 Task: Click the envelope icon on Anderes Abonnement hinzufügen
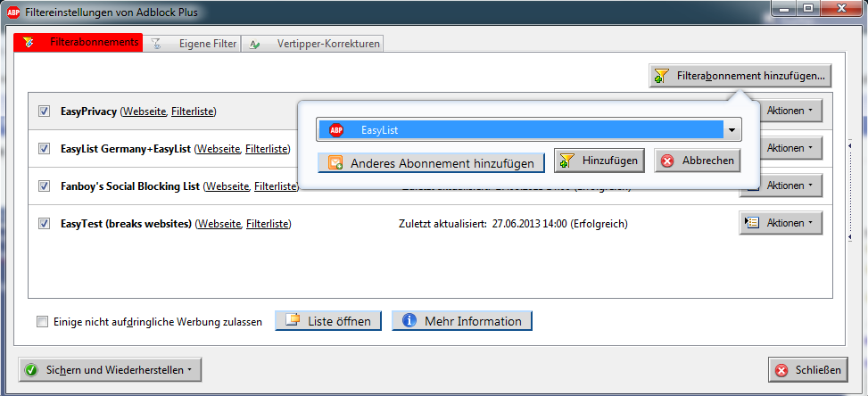tap(335, 163)
